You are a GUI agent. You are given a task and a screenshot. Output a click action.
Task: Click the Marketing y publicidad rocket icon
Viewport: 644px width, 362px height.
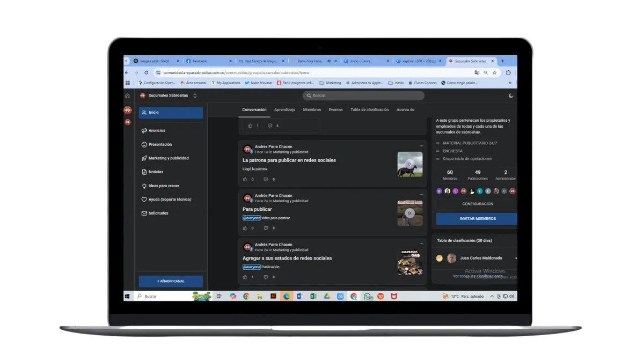tap(144, 158)
